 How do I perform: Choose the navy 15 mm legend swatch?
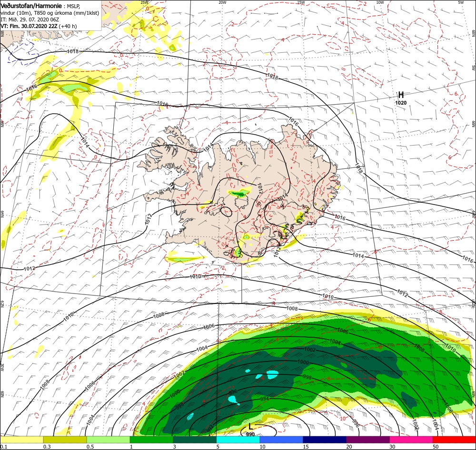tap(325, 440)
